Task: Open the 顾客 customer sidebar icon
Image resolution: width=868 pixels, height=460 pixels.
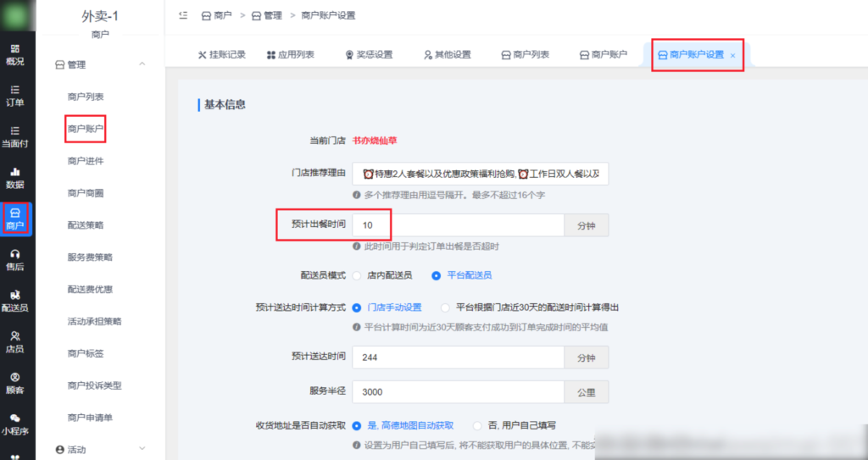Action: coord(15,383)
